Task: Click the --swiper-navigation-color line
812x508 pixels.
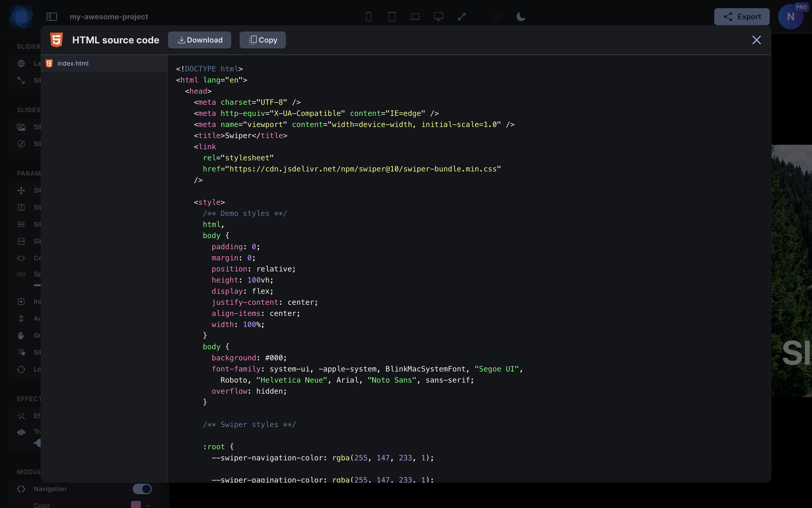Action: click(x=322, y=458)
